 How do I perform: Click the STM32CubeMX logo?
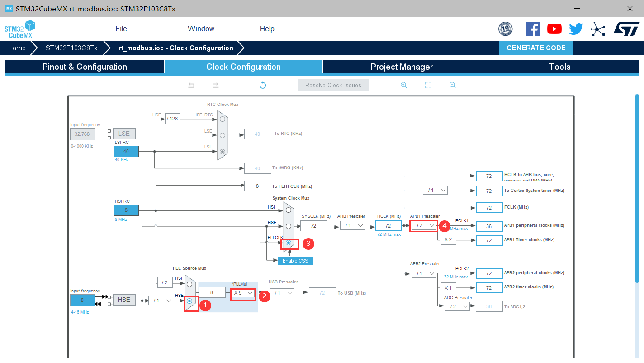click(20, 29)
